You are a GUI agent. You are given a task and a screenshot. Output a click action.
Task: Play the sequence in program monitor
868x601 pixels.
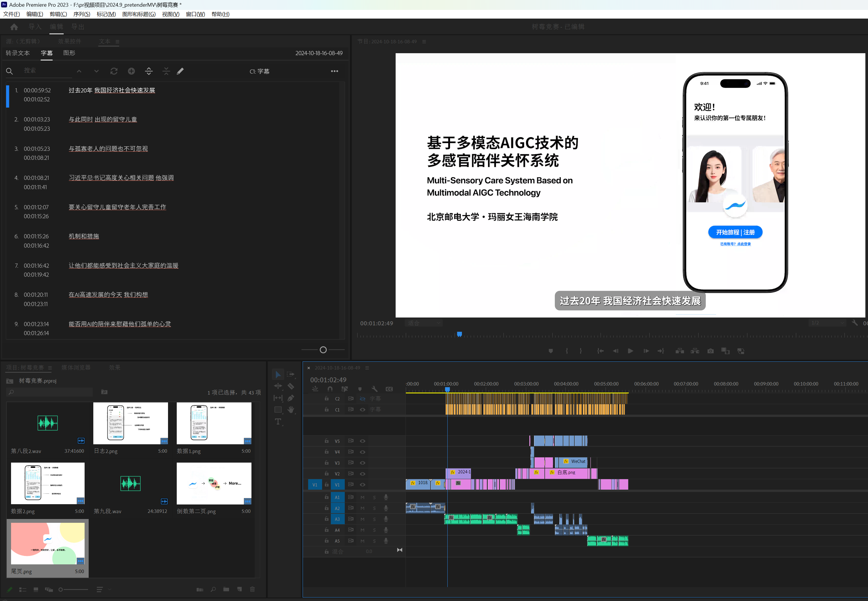[631, 351]
